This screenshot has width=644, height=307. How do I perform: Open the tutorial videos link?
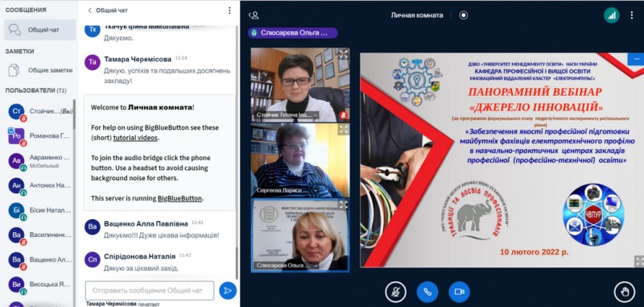(135, 138)
